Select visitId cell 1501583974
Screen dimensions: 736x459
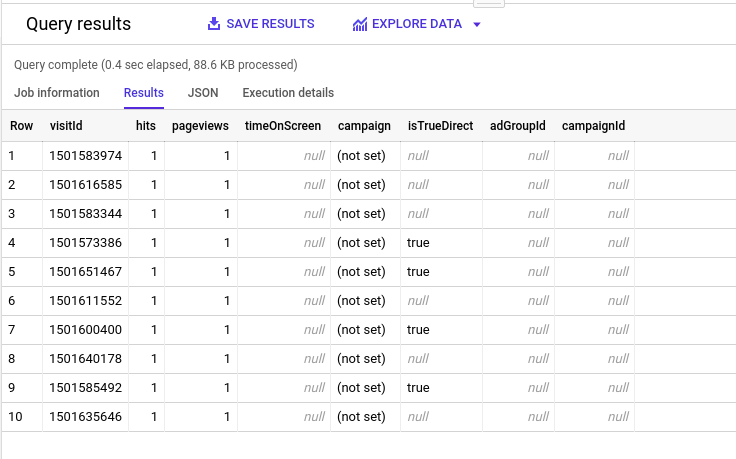tap(85, 156)
